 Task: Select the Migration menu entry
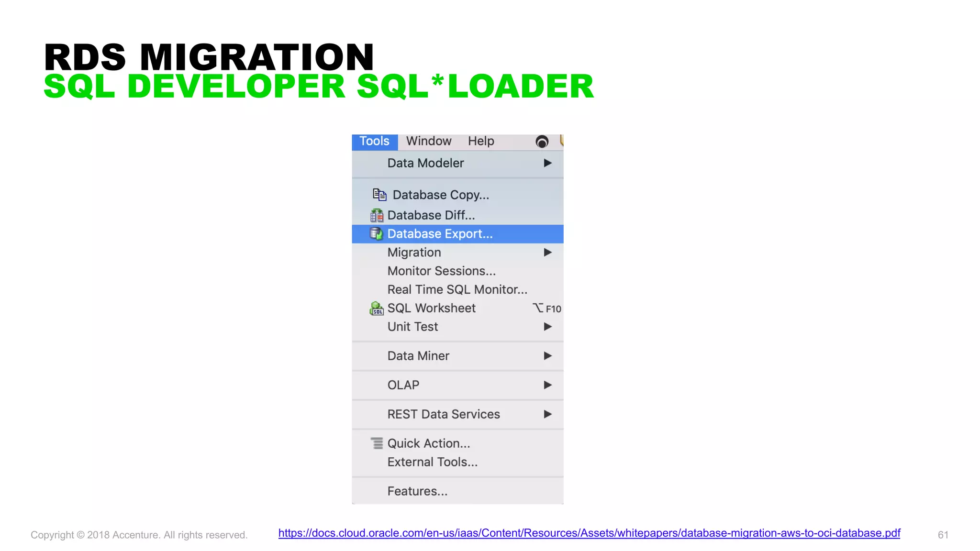[x=457, y=253]
